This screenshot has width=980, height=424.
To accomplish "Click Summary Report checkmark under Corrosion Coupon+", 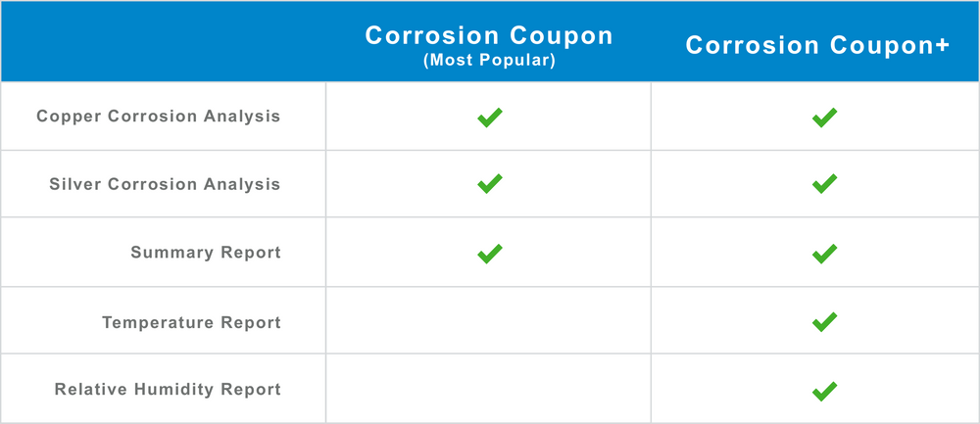I will click(824, 254).
